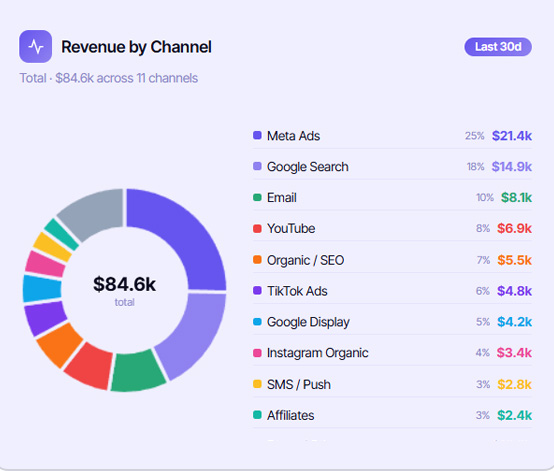Open the Last 30d period selector
This screenshot has width=554, height=471.
click(498, 47)
